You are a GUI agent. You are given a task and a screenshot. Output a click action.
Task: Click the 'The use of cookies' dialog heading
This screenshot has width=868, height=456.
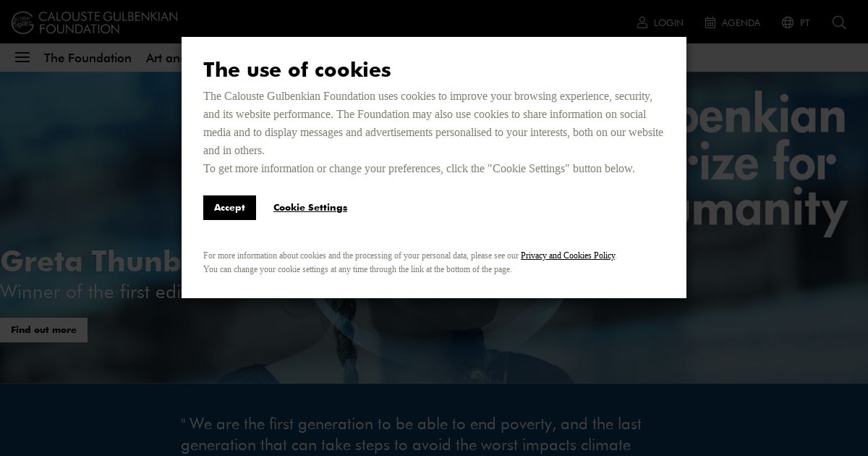tap(297, 69)
